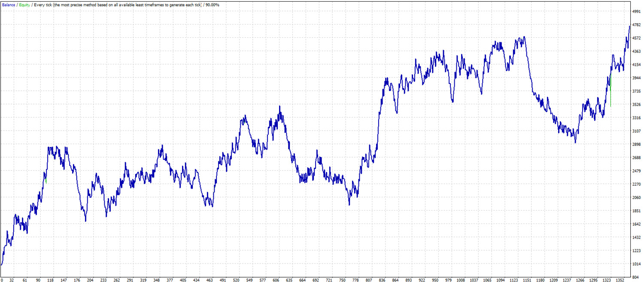Screen dimensions: 644x282
Task: Click trade number 147 on x-axis
Action: [64, 279]
